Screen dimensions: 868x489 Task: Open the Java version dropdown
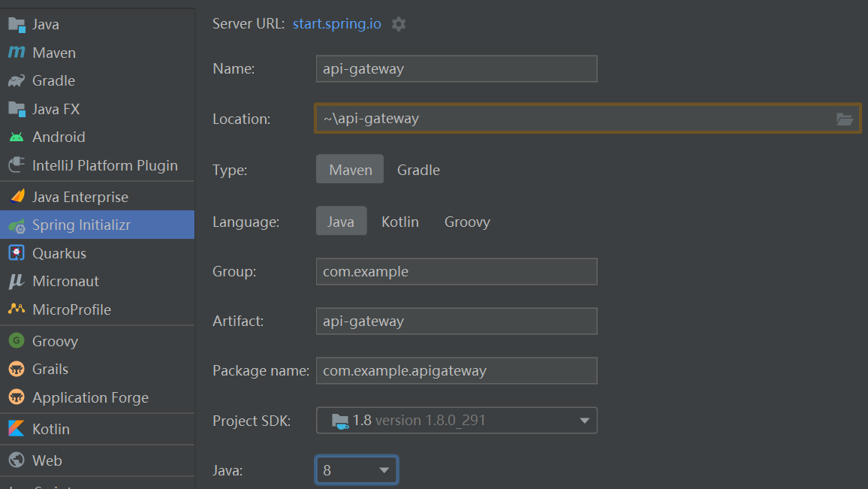click(x=357, y=470)
